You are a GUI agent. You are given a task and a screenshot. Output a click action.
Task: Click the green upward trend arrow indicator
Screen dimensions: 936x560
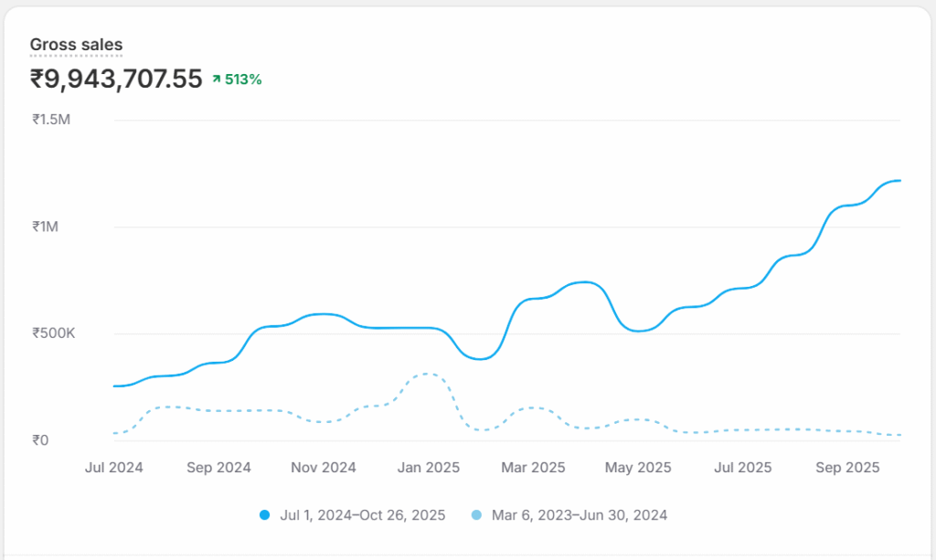pyautogui.click(x=216, y=79)
